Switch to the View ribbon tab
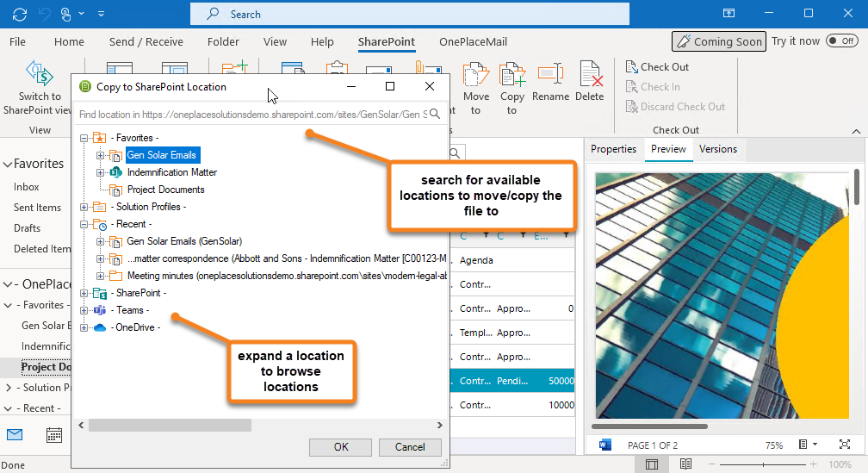The height and width of the screenshot is (473, 868). pos(276,42)
